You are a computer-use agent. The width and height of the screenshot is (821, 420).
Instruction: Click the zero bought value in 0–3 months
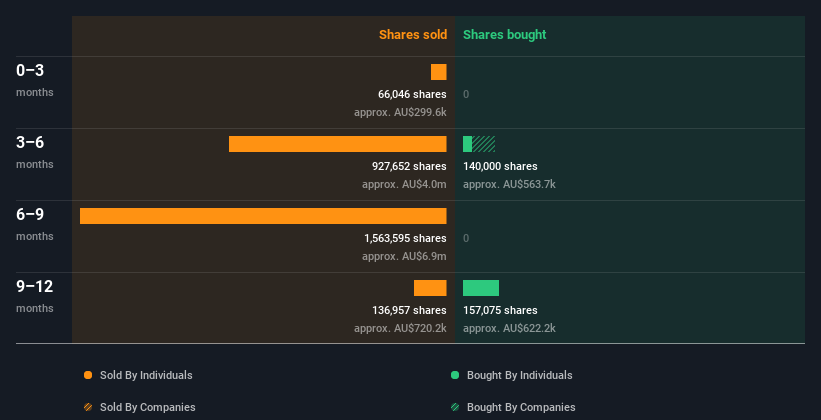pyautogui.click(x=466, y=94)
